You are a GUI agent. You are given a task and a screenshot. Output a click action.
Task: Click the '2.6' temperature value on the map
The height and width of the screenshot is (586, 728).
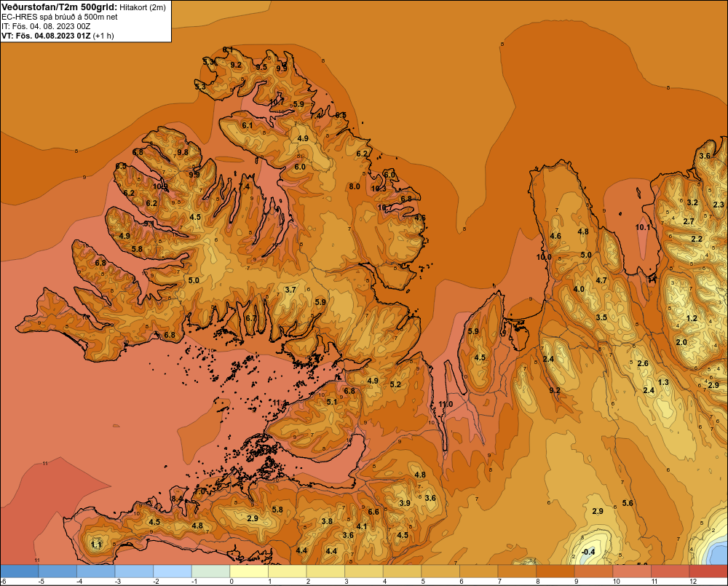pos(643,363)
